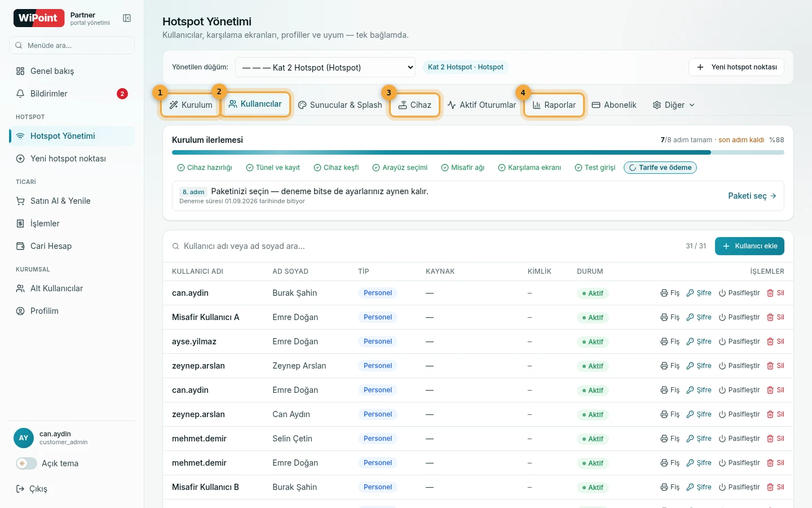Viewport: 812px width, 508px height.
Task: Click Yeni hotspot noktası sidebar plus icon
Action: (x=20, y=159)
